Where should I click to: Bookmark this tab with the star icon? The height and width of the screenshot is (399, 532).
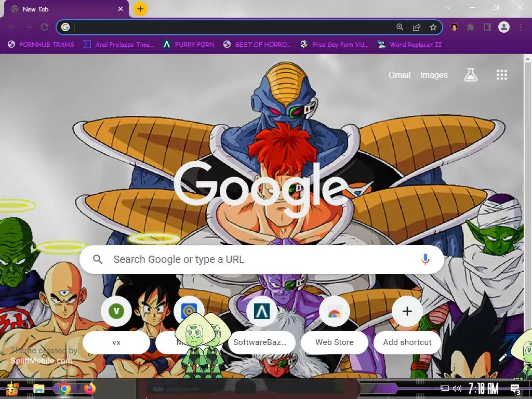[x=433, y=27]
